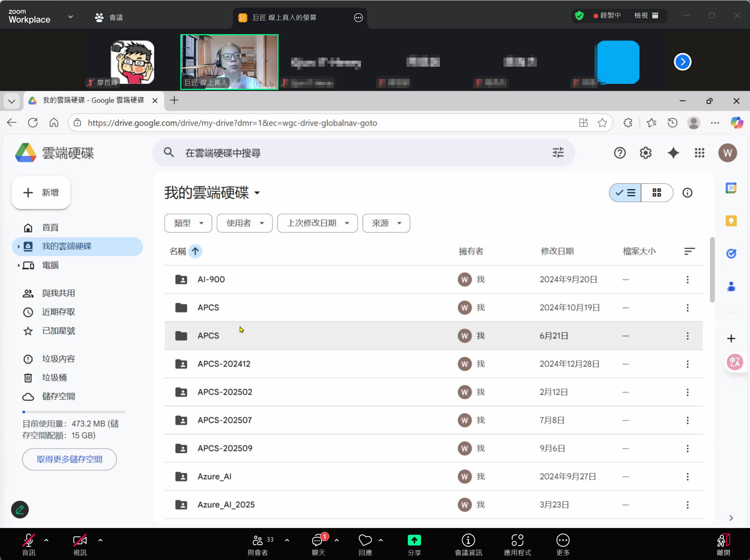Click the 新增 new button in Drive
The image size is (750, 560).
tap(41, 192)
